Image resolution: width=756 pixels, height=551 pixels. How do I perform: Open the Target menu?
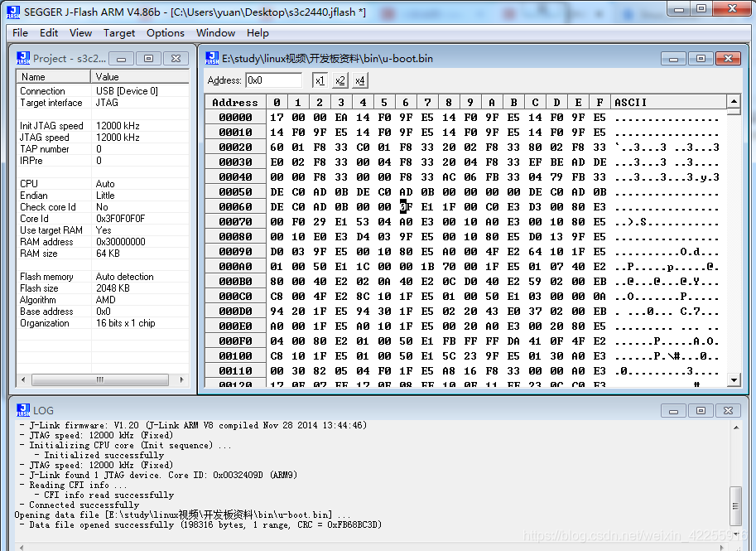[x=119, y=33]
